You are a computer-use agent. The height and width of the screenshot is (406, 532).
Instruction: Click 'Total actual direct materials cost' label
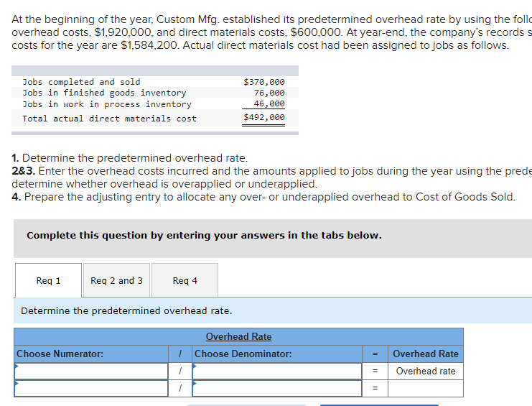coord(109,119)
